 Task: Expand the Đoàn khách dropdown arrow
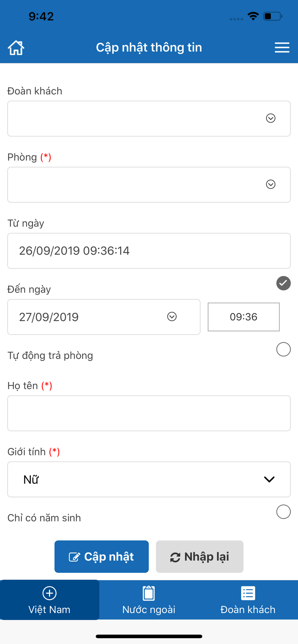[x=271, y=118]
